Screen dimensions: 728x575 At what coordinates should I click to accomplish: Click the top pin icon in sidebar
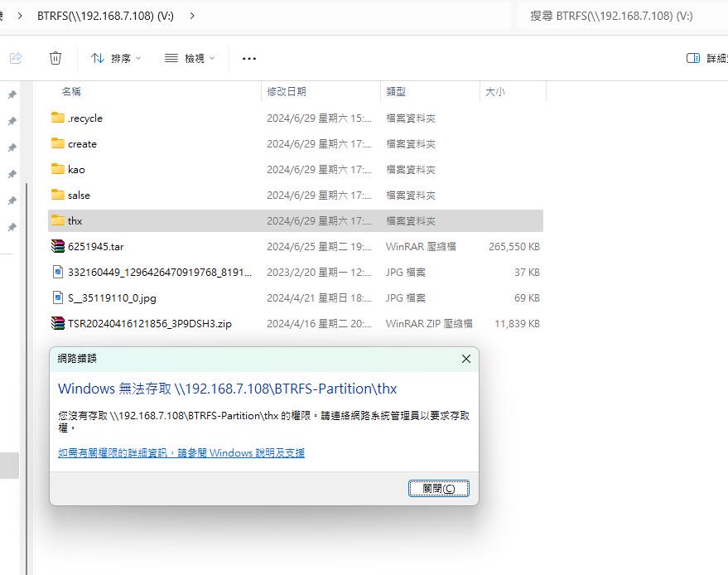pyautogui.click(x=12, y=94)
